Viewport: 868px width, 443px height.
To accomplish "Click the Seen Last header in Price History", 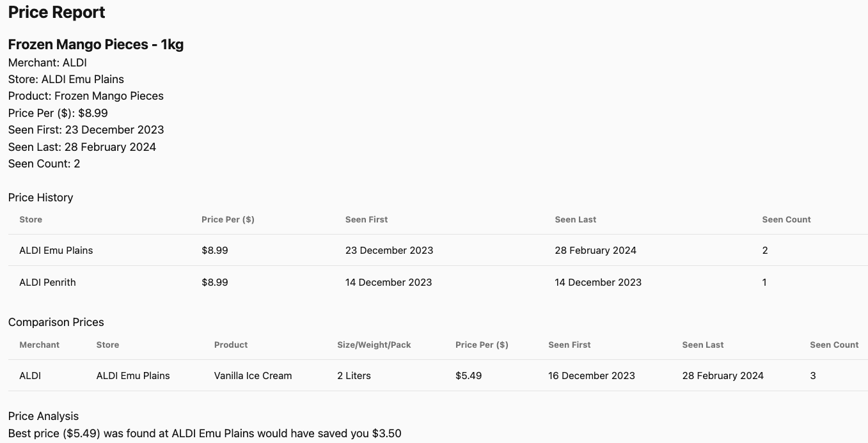I will (576, 219).
